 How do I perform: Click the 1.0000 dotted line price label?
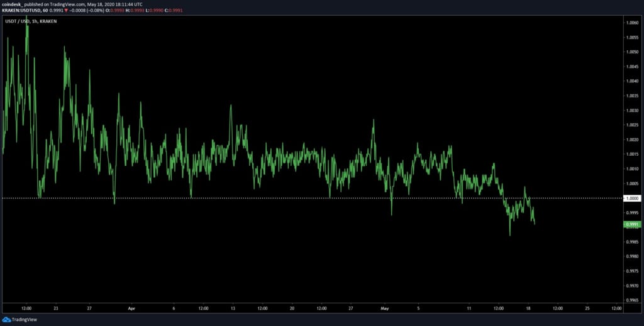point(631,198)
